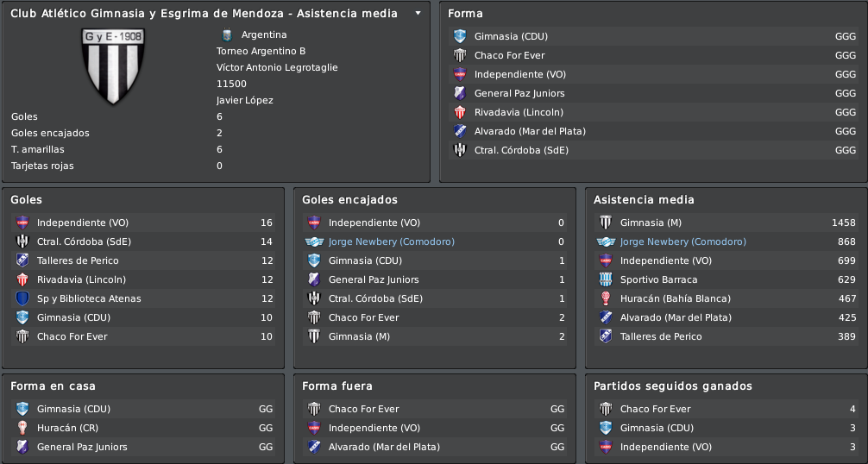868x464 pixels.
Task: Click Huracán (CR) badge in Forma en casa
Action: pyautogui.click(x=22, y=428)
